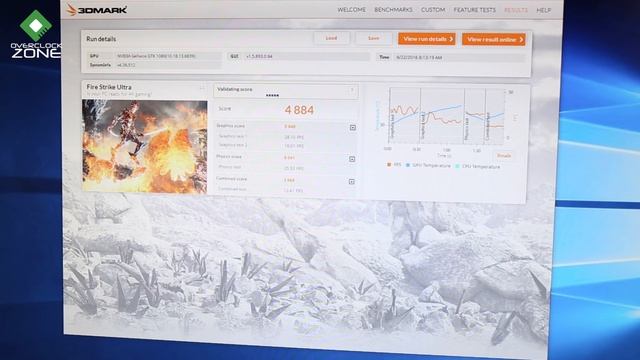This screenshot has height=360, width=640.
Task: Click the 4 884 score value
Action: 299,110
